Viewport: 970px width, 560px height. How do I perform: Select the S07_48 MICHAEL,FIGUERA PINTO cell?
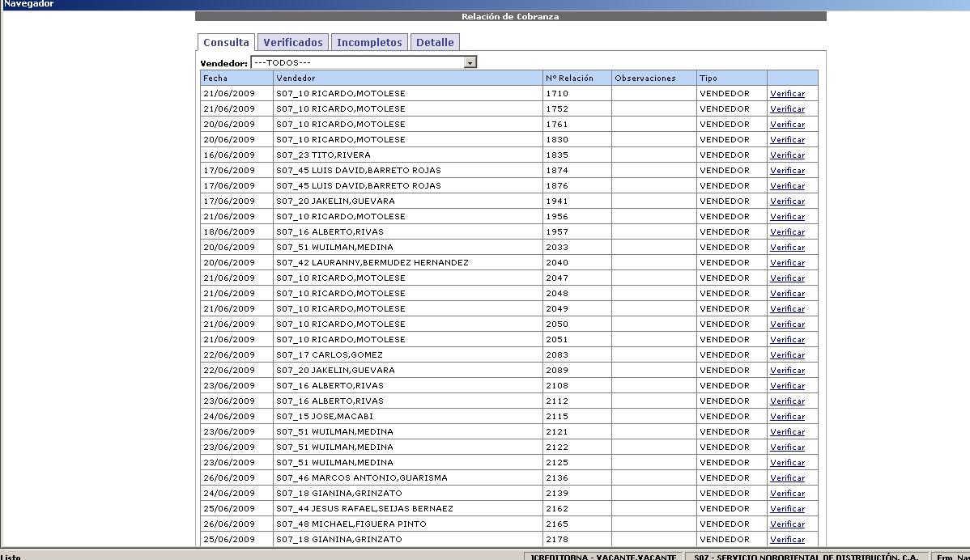[x=407, y=524]
